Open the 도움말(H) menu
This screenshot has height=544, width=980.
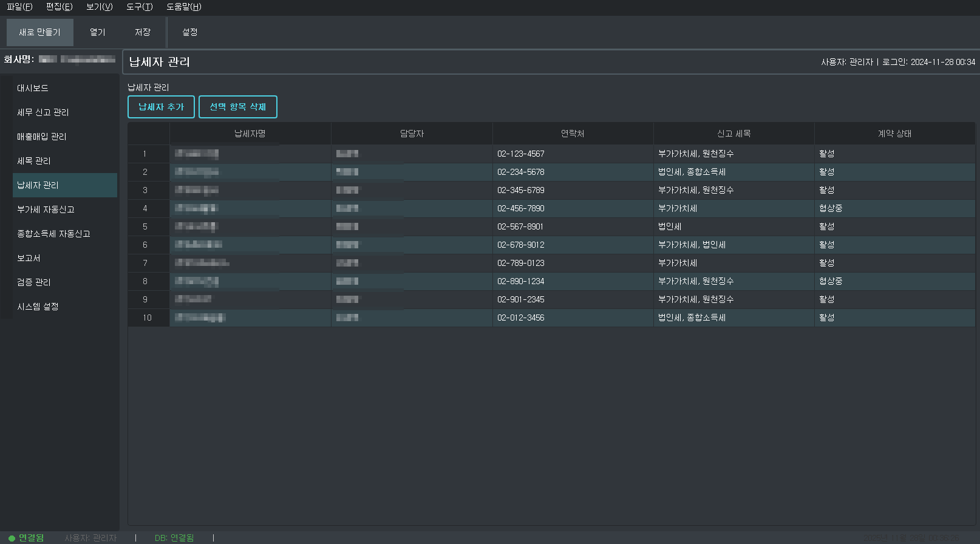[183, 7]
